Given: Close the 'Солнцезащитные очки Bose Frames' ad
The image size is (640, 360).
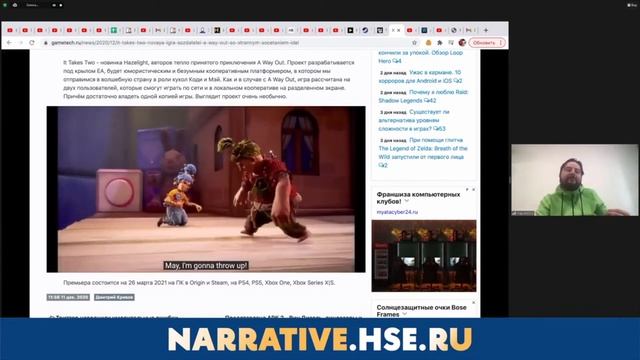Looking at the screenshot, I should 473,303.
